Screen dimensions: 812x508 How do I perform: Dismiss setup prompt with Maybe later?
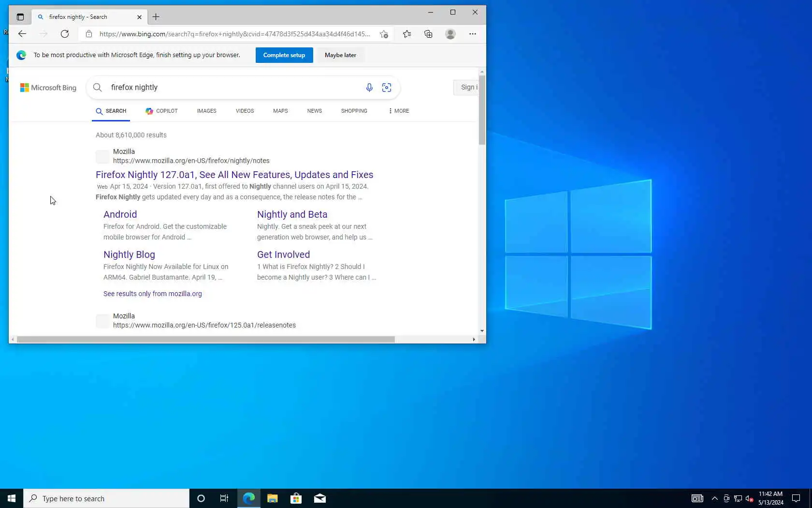tap(340, 55)
